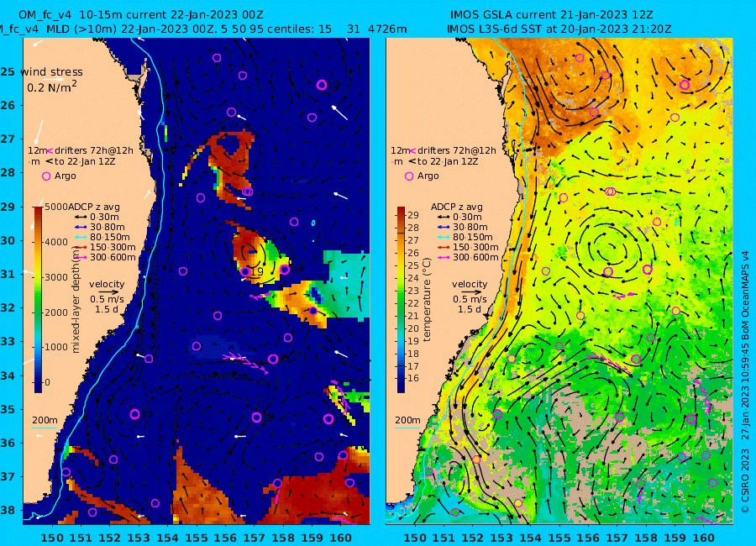This screenshot has height=546, width=756.
Task: Click the velocity scale arrow on right map
Action: pyautogui.click(x=471, y=291)
